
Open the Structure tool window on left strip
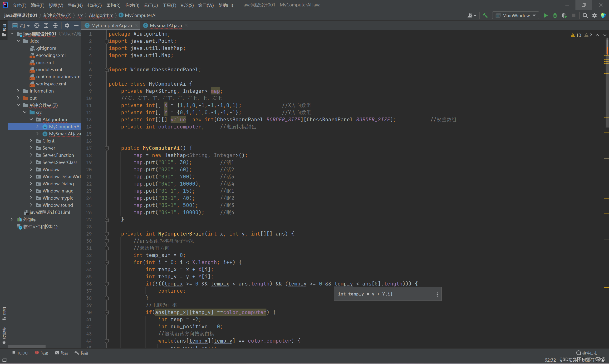click(x=4, y=313)
